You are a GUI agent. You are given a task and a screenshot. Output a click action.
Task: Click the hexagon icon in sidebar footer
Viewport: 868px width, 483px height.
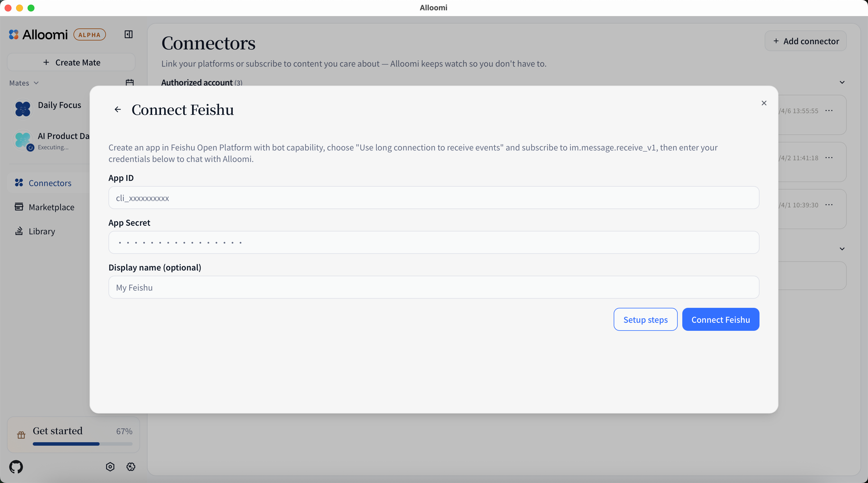point(110,467)
